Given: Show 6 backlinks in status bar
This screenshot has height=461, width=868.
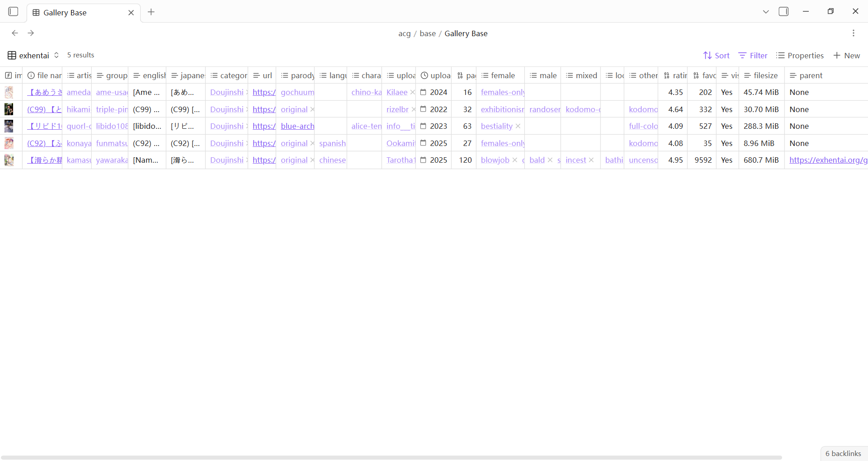Looking at the screenshot, I should pos(843,453).
